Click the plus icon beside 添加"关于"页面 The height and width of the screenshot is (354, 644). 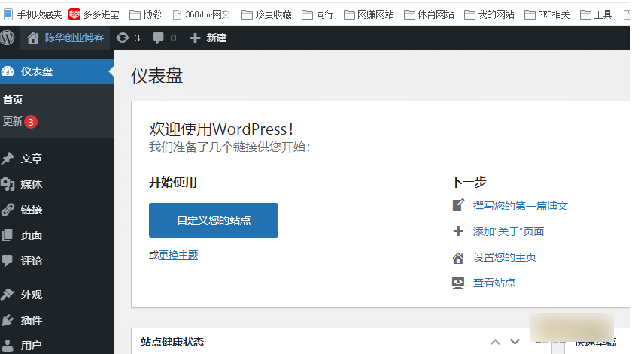point(458,231)
